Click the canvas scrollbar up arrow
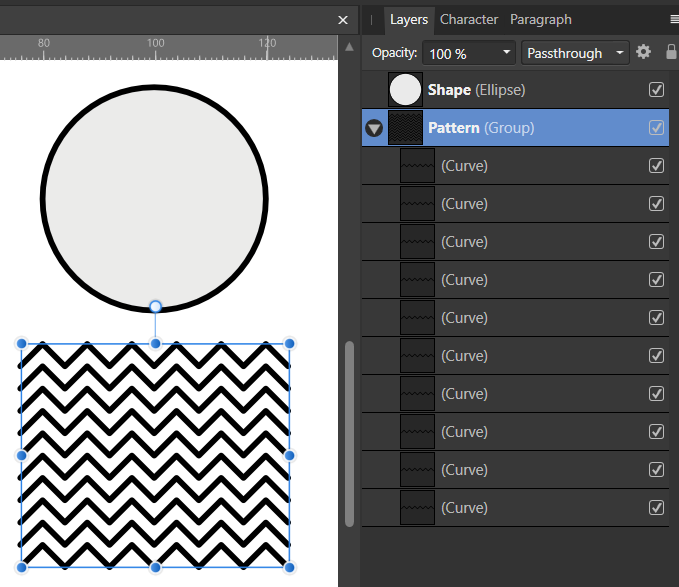Screen dimensions: 679x587 349,48
